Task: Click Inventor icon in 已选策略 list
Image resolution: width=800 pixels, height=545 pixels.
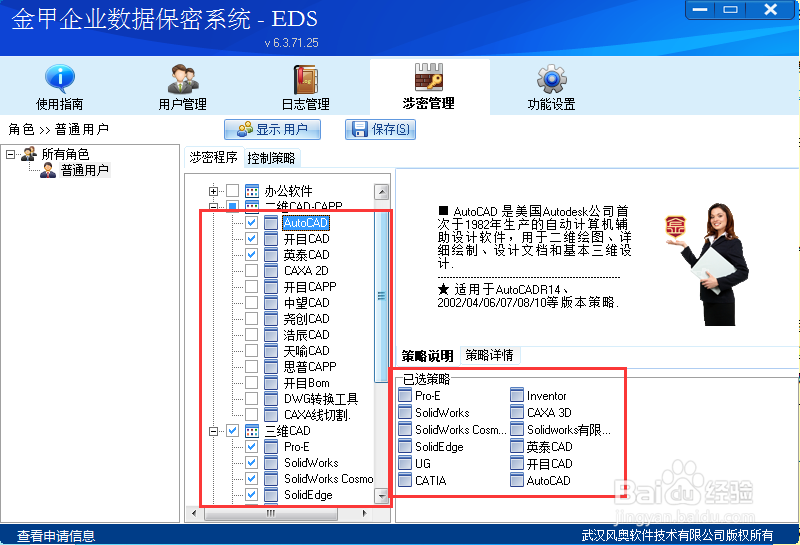Action: tap(517, 395)
